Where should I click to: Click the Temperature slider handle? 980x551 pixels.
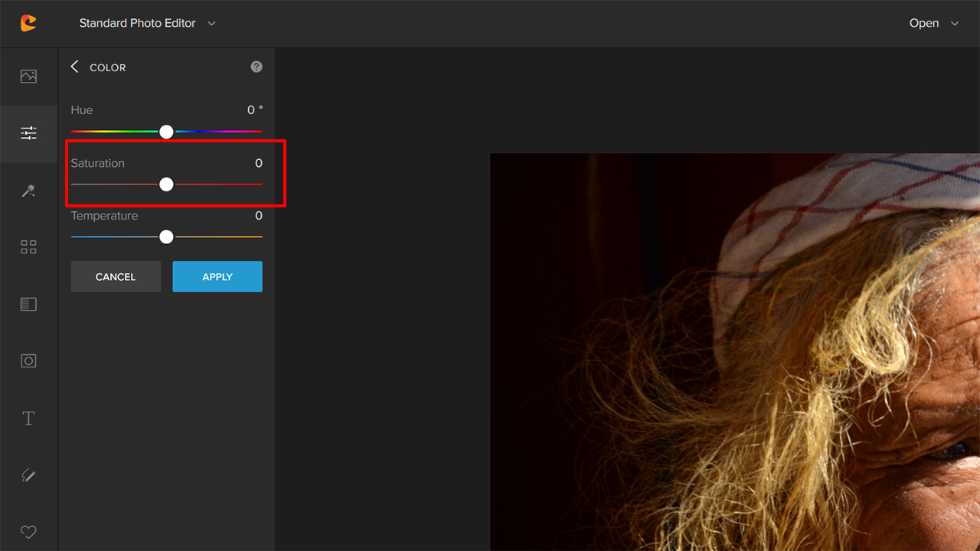[x=166, y=236]
